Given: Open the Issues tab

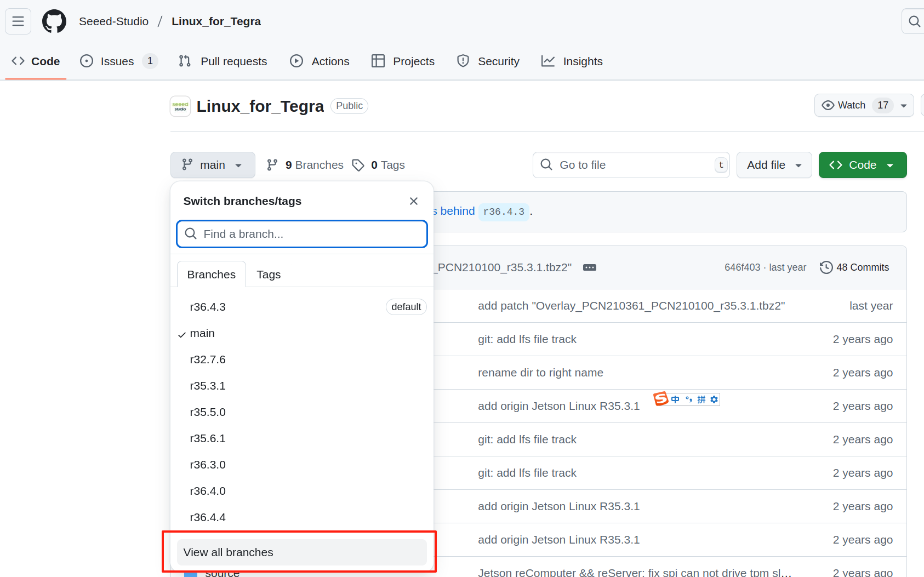Looking at the screenshot, I should point(118,61).
